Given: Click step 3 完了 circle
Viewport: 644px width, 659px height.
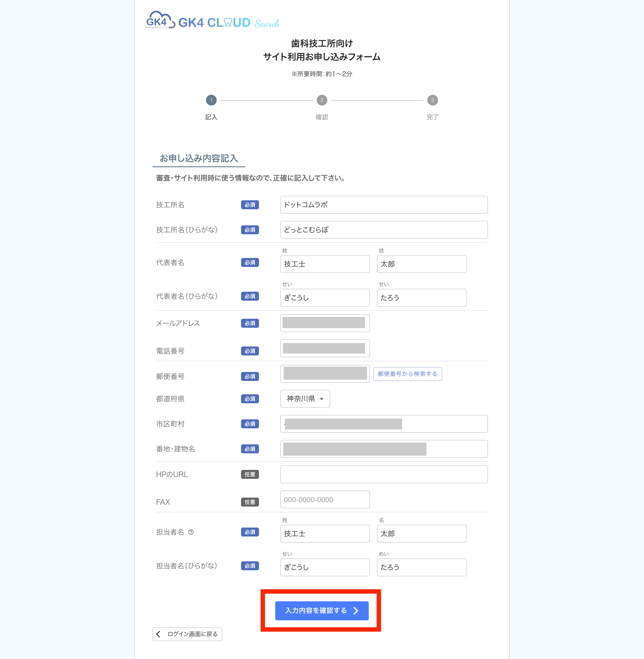Looking at the screenshot, I should pos(432,100).
